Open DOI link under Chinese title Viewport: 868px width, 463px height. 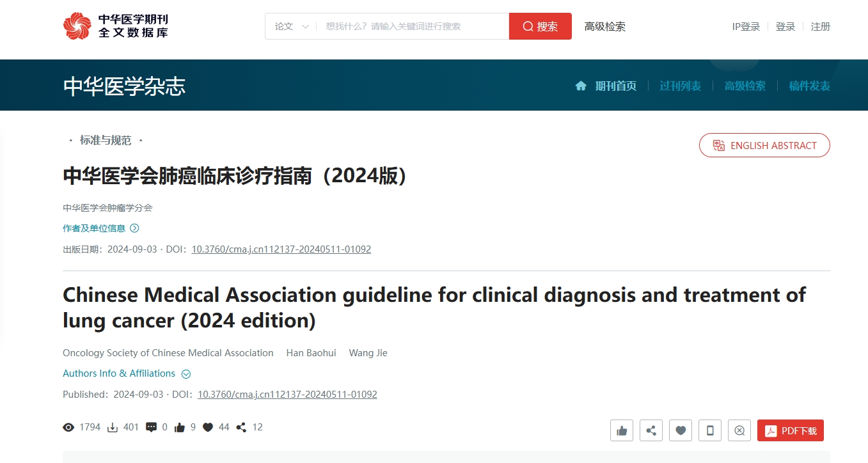pos(281,249)
